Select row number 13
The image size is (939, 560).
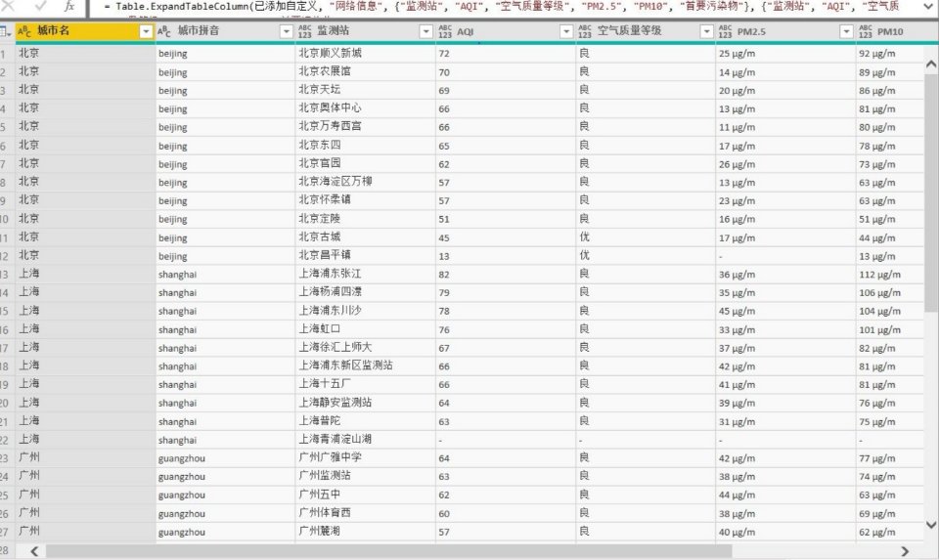[x=4, y=275]
